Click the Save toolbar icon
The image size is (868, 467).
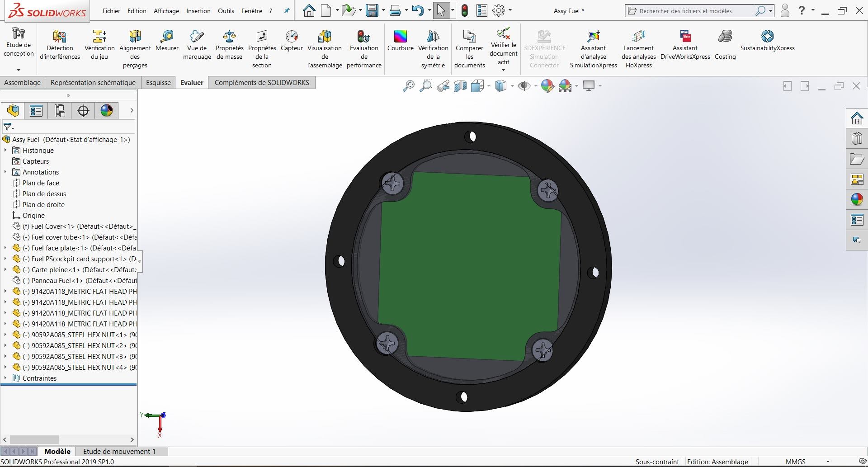click(x=372, y=10)
